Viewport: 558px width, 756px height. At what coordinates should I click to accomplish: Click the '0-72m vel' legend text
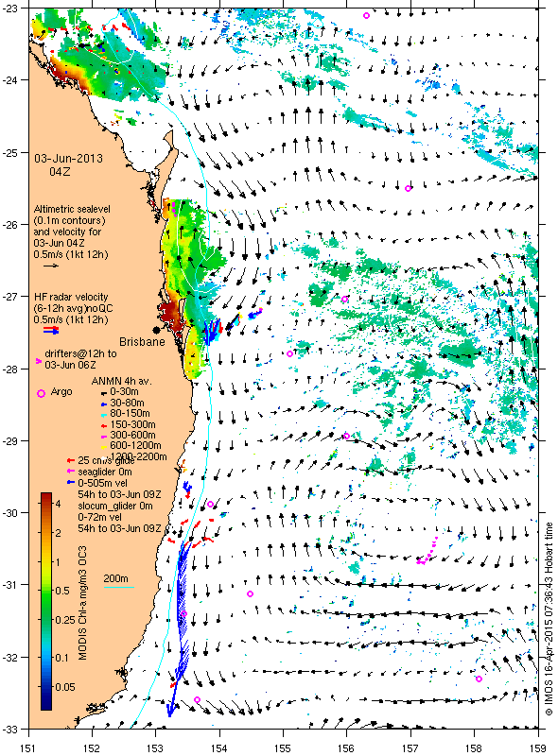coord(99,517)
